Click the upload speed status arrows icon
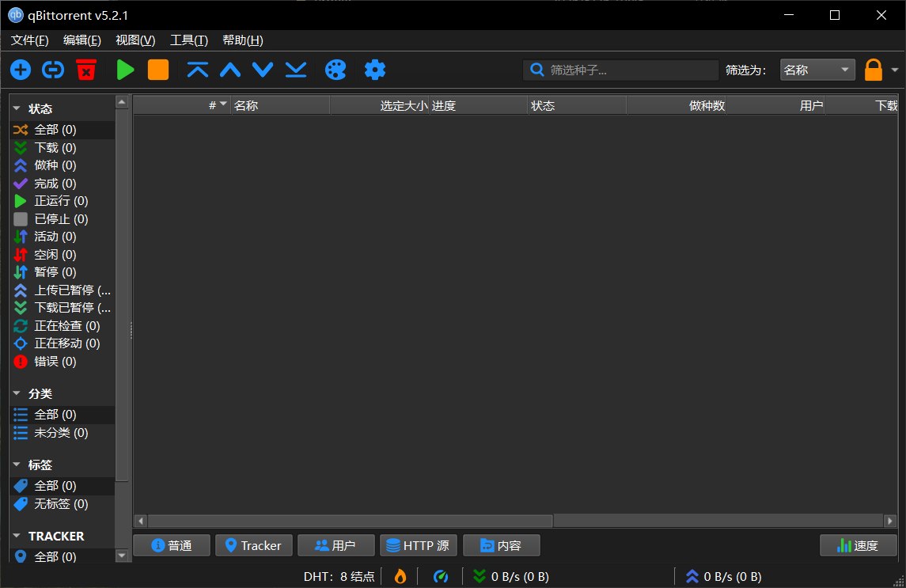This screenshot has width=906, height=588. click(692, 576)
